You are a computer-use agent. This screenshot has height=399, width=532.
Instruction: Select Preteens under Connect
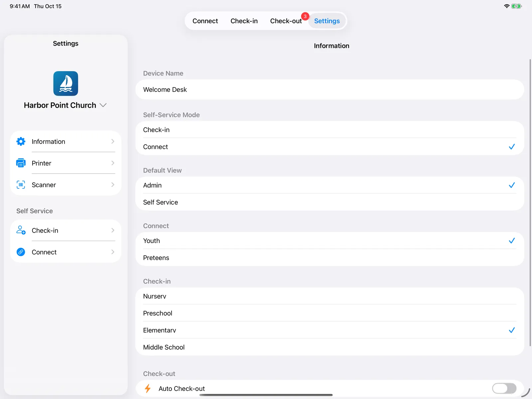coord(330,258)
